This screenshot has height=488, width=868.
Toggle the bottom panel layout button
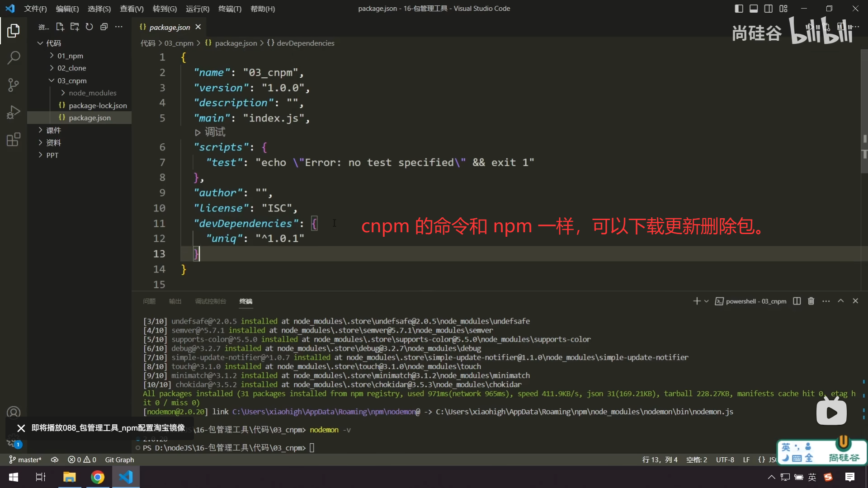point(754,9)
